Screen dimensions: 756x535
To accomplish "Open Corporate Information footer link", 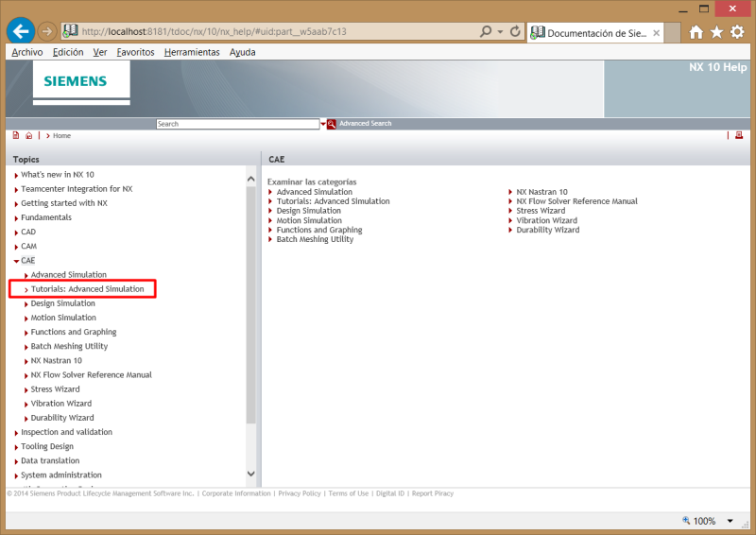I will [236, 493].
